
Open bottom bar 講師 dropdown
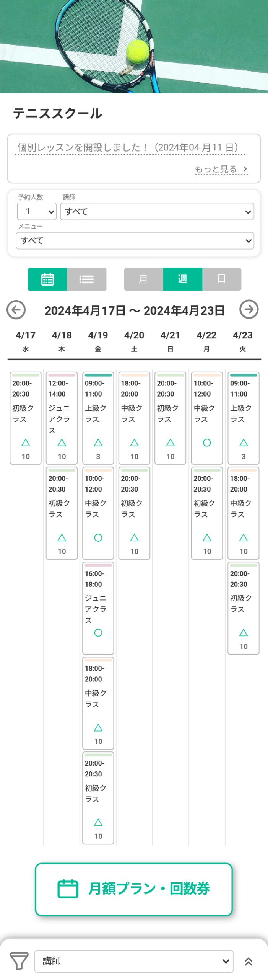coord(134,961)
